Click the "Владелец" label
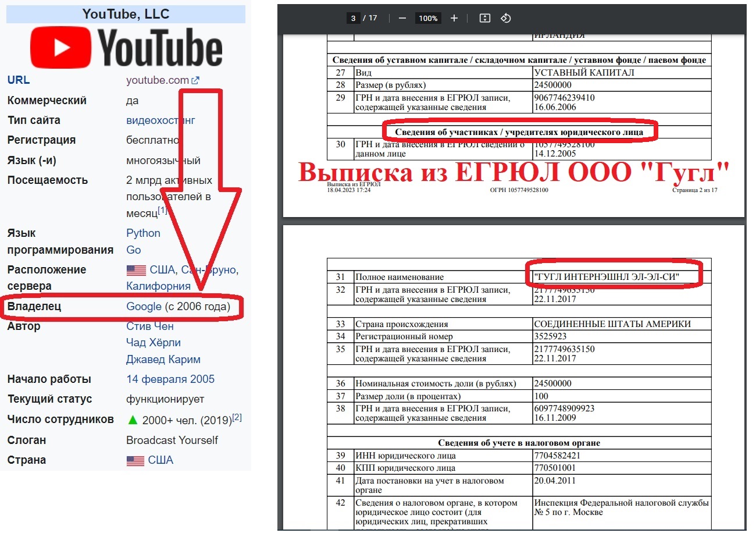The width and height of the screenshot is (756, 540). [34, 307]
